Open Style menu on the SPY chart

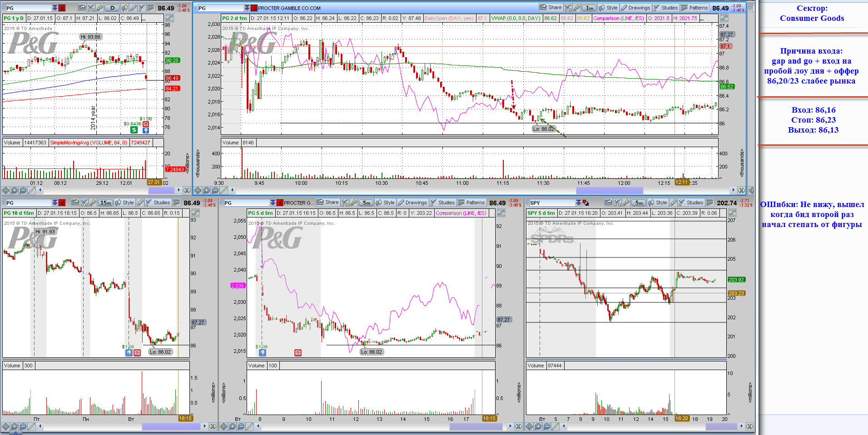coord(658,203)
